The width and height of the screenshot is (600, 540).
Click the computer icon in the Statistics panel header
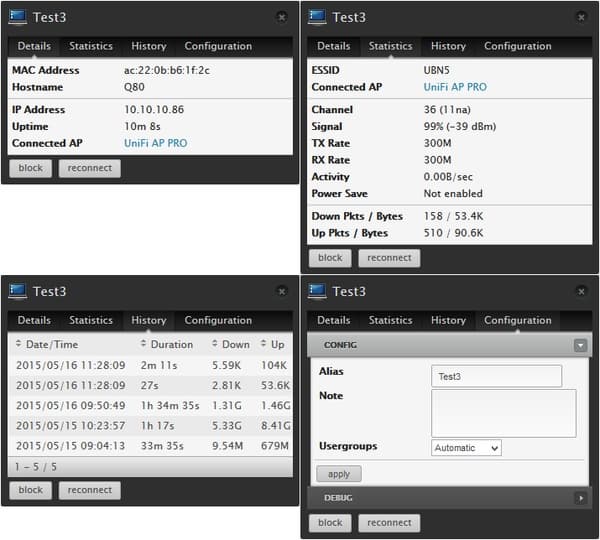point(317,17)
